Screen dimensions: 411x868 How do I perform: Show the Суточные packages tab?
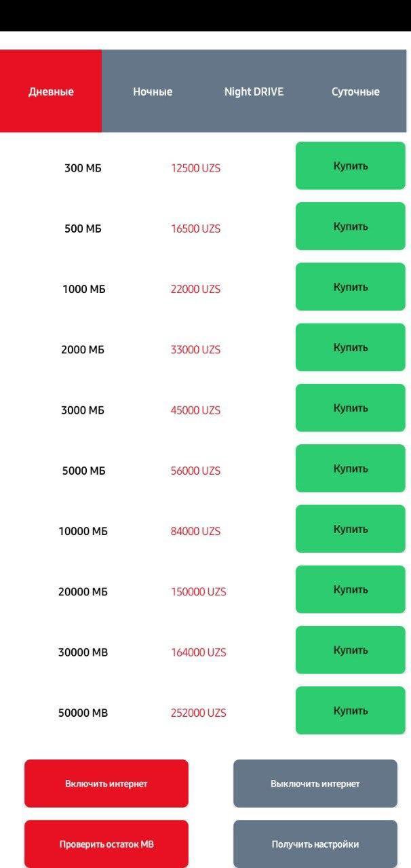point(355,92)
